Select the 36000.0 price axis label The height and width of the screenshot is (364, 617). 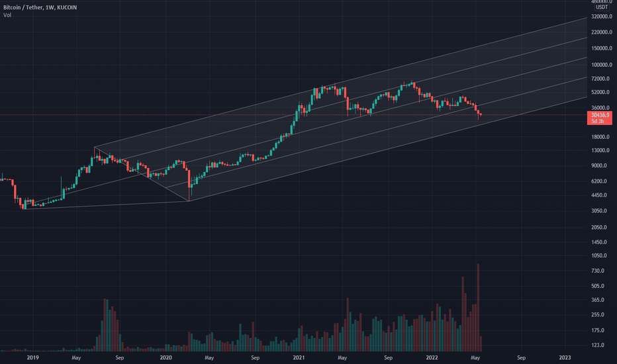point(600,108)
